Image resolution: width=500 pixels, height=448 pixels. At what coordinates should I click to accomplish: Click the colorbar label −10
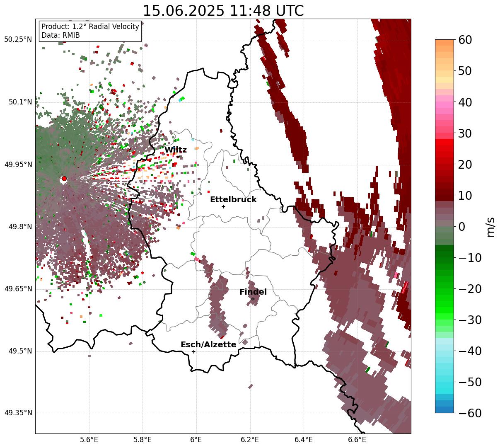click(469, 257)
